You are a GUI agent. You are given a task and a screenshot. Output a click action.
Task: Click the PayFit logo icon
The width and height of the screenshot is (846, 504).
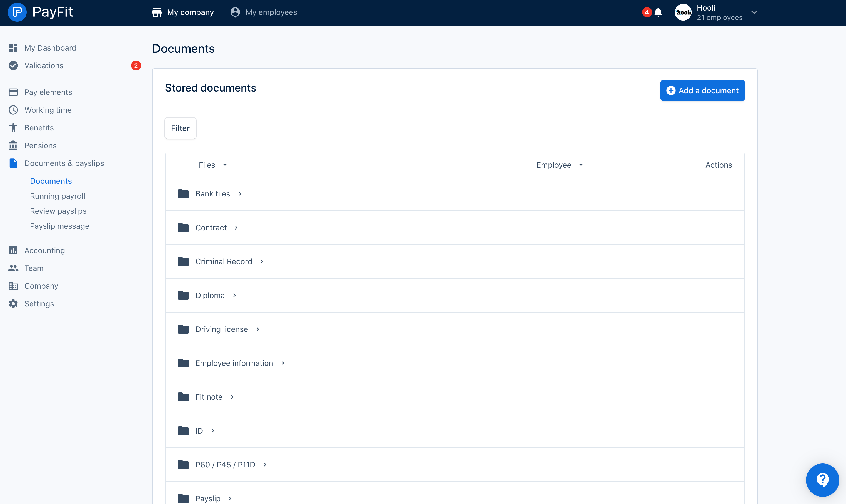[x=17, y=12]
